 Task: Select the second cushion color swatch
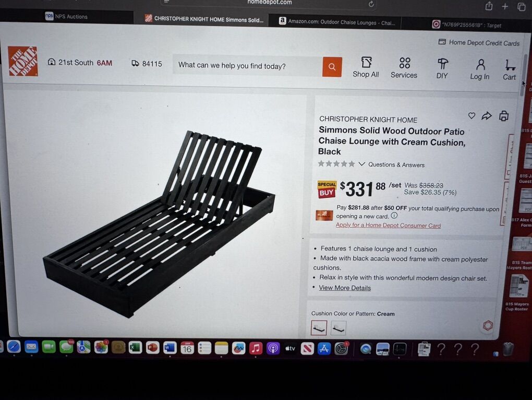point(338,328)
